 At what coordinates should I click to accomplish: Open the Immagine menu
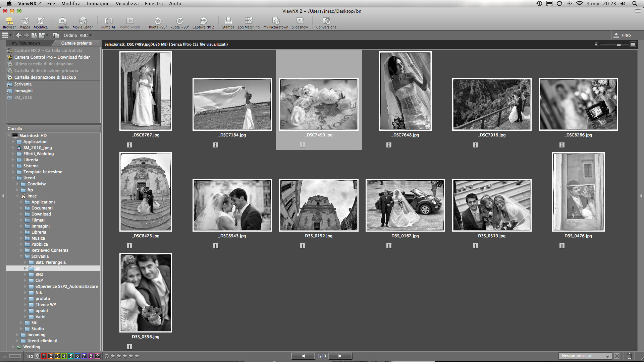click(98, 3)
